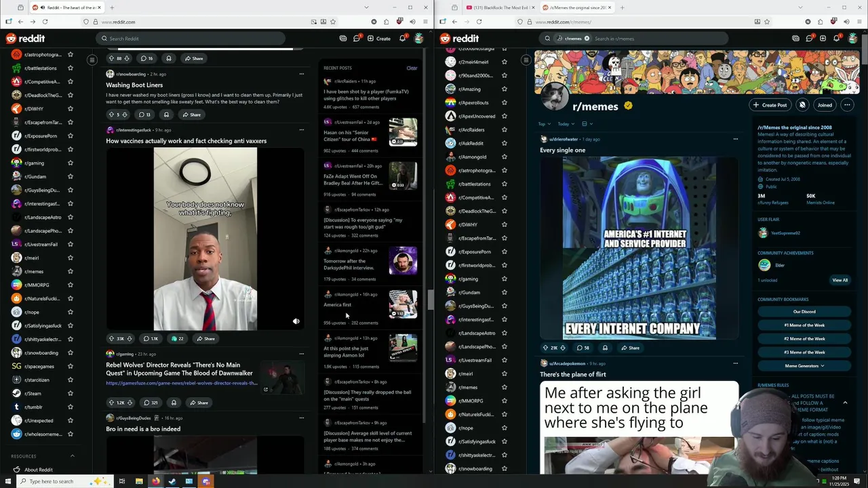Viewport: 868px width, 488px height.
Task: Toggle r/memes notification bell mute button
Action: click(x=802, y=105)
